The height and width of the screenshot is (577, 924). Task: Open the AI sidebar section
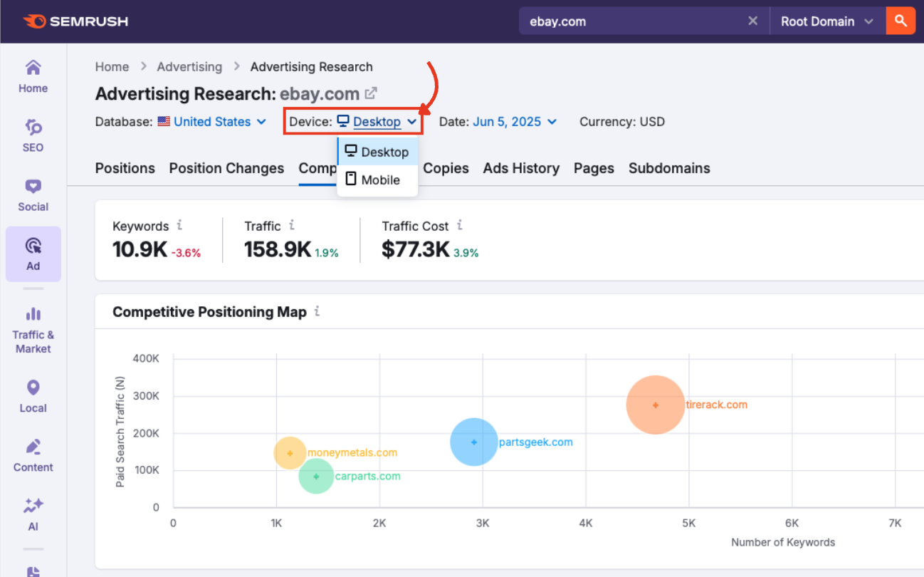(x=33, y=514)
